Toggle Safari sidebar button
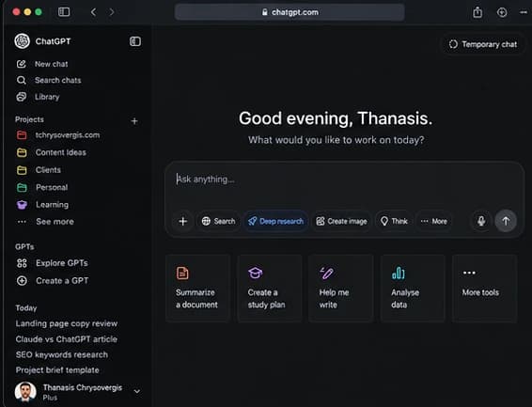 click(64, 12)
